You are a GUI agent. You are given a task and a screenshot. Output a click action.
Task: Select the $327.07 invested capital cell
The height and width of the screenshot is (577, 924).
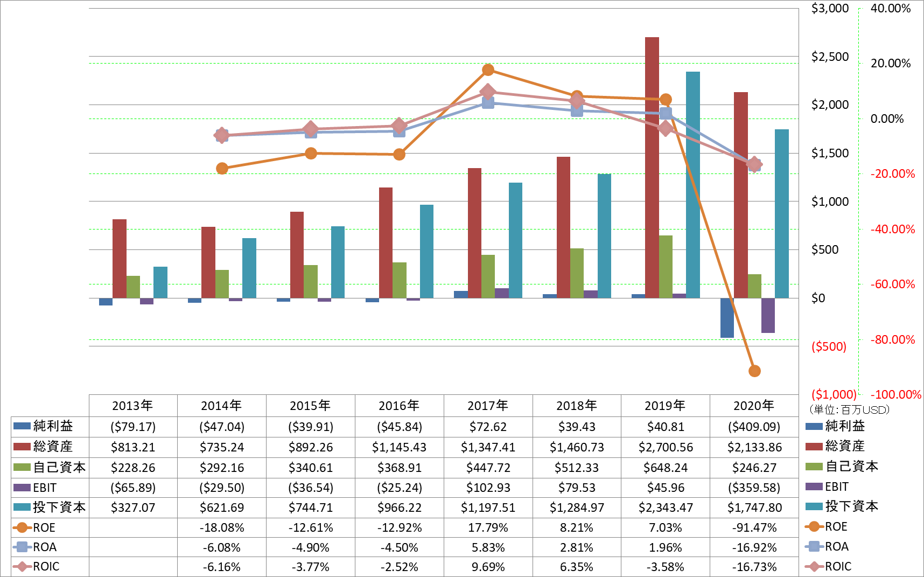point(133,508)
